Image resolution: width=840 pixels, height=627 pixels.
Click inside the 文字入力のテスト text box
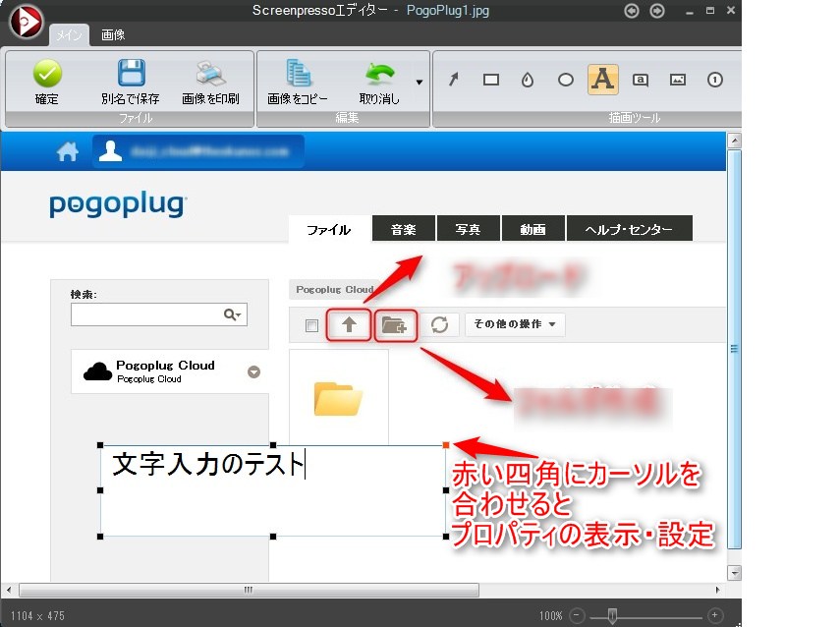pyautogui.click(x=273, y=490)
